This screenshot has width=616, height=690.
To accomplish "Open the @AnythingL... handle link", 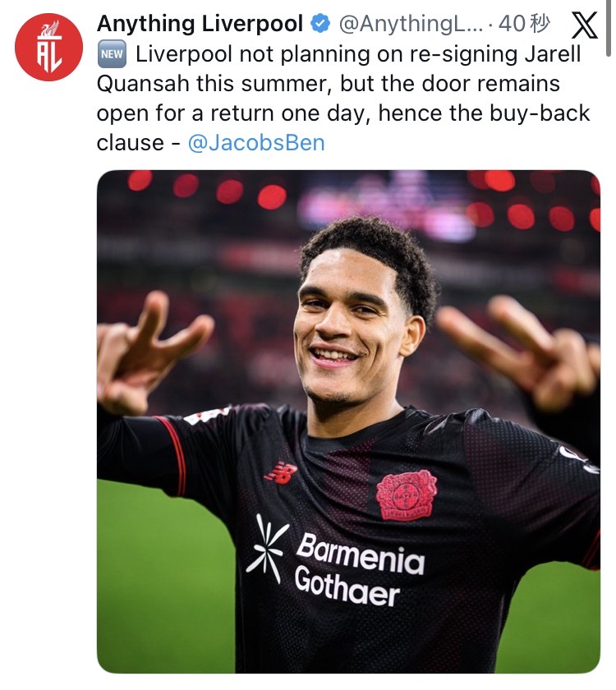I will coord(411,24).
